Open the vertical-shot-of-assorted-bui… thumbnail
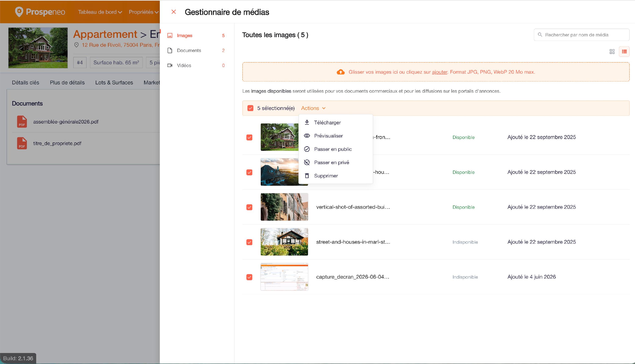This screenshot has height=364, width=635. [284, 207]
